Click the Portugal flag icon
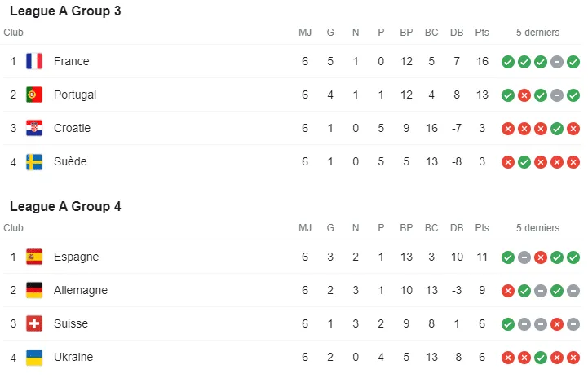Image resolution: width=588 pixels, height=387 pixels. click(x=34, y=95)
